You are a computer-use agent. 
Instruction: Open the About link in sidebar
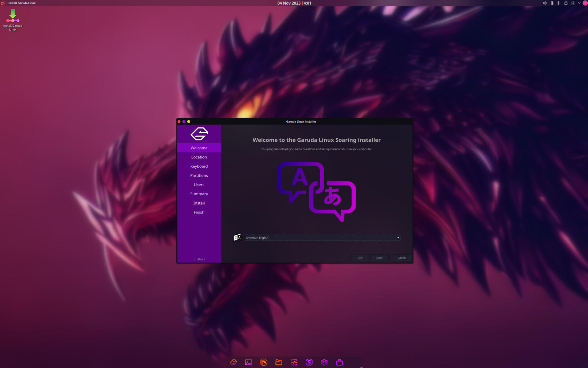[199, 259]
